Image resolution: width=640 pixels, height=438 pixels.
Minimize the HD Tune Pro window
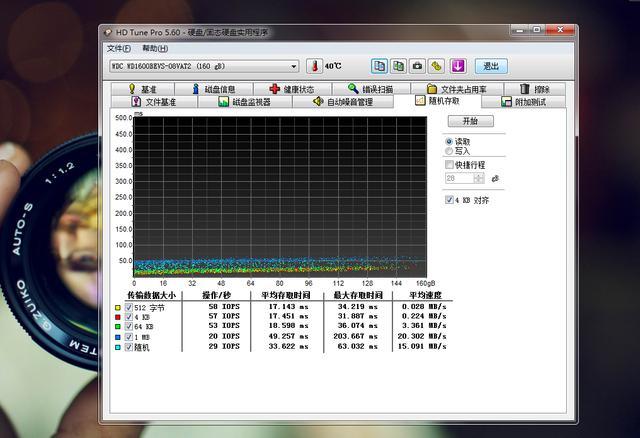pos(520,30)
